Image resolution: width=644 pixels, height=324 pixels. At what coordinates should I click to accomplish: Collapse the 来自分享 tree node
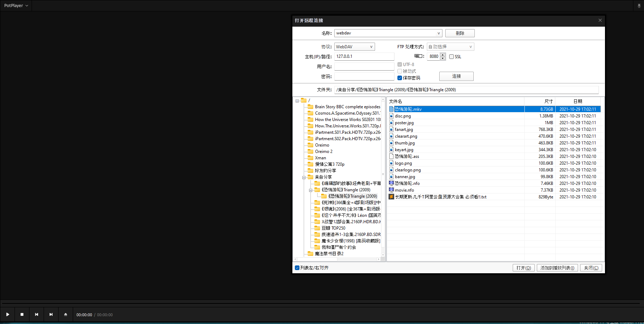[x=304, y=177]
